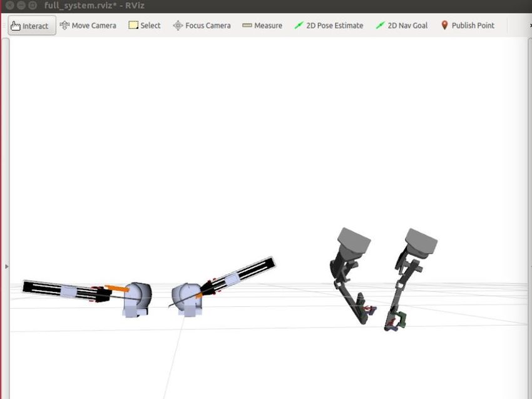Click the yellow Select rectangle icon
This screenshot has width=532, height=399.
(133, 25)
